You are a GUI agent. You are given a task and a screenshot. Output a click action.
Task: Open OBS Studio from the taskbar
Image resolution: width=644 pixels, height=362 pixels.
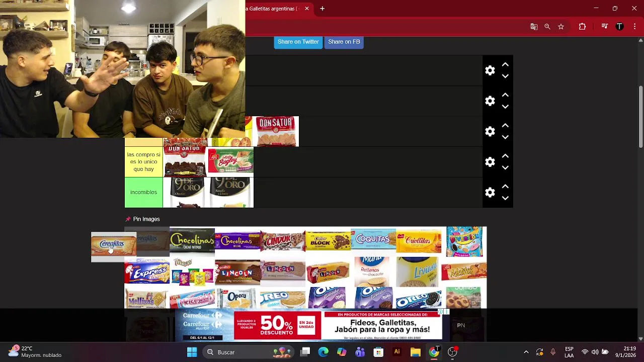[x=453, y=352]
